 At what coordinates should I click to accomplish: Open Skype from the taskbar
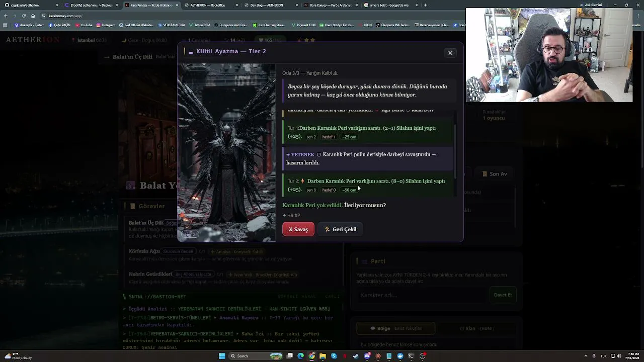pyautogui.click(x=334, y=356)
